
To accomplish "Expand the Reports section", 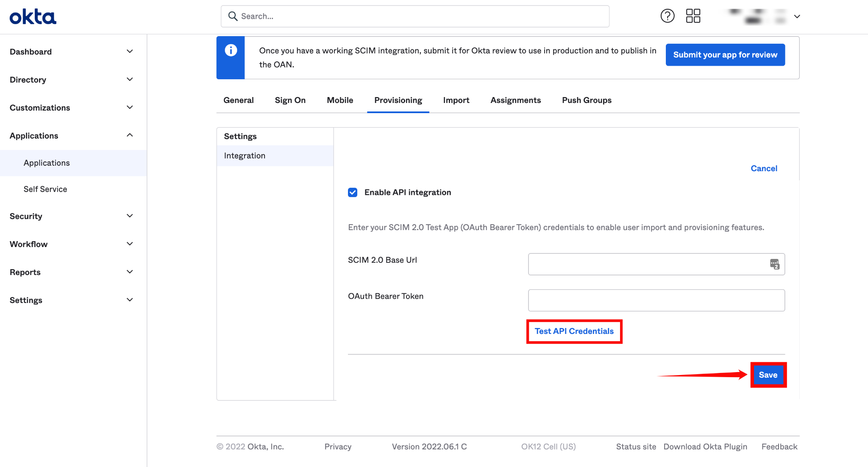I will [x=73, y=272].
